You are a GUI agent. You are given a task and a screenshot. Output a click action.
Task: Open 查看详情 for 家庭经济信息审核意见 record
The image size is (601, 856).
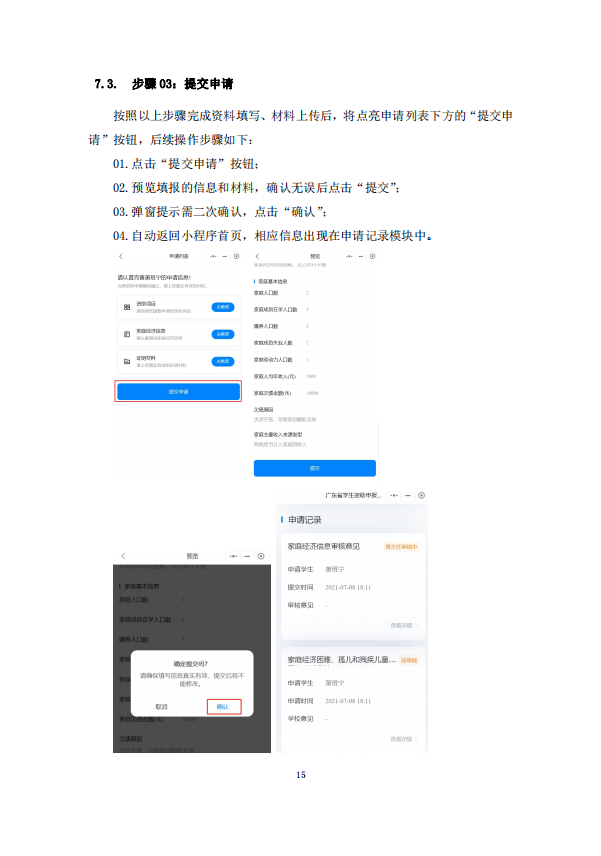(403, 626)
